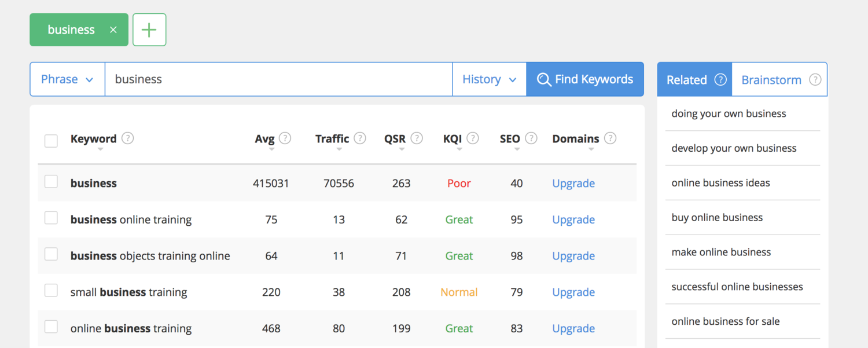Click the 'small business training' keyword text

128,292
